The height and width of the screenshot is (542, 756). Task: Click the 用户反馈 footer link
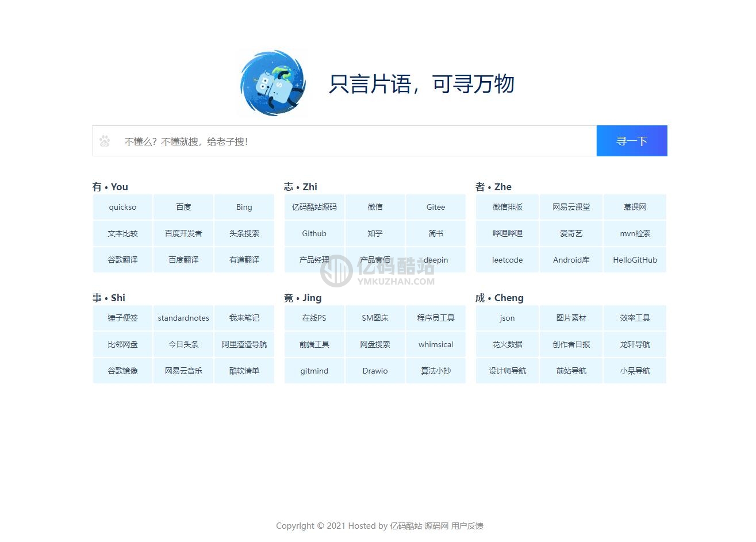coord(467,526)
